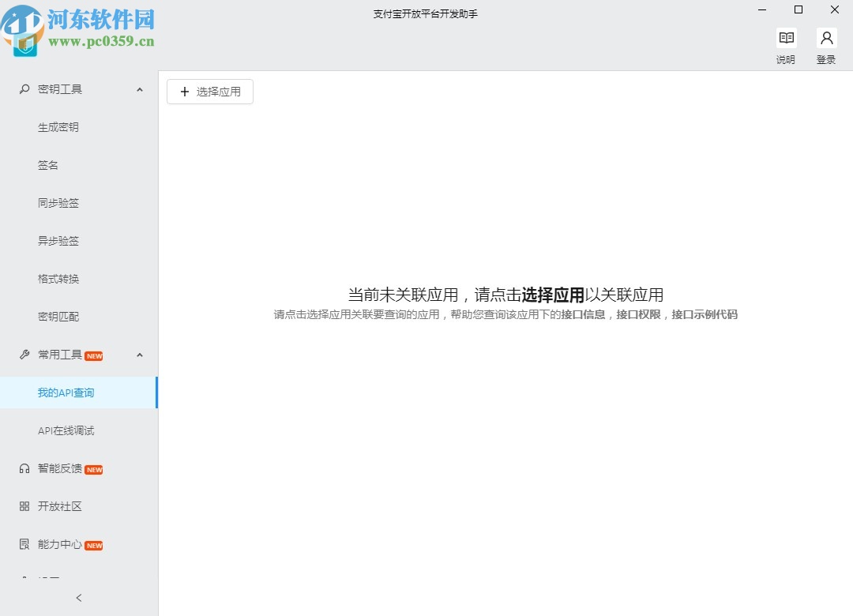Collapse the sidebar with the bottom arrow

(x=79, y=598)
